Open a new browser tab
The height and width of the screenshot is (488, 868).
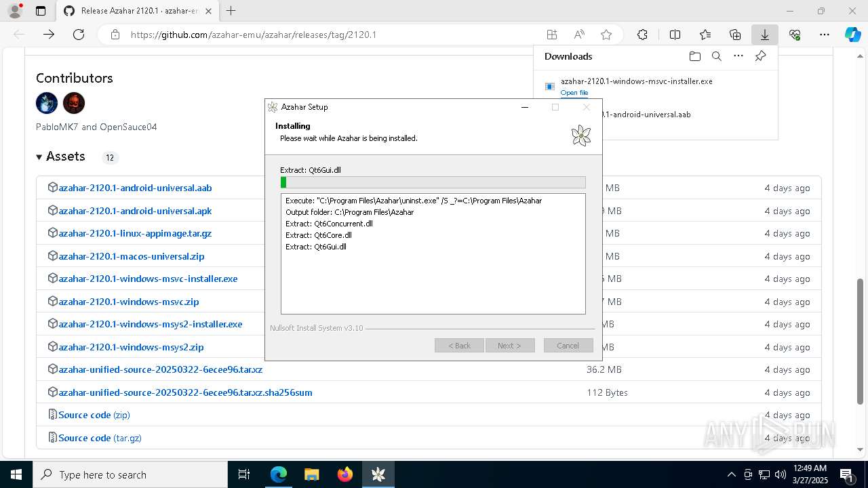point(231,11)
